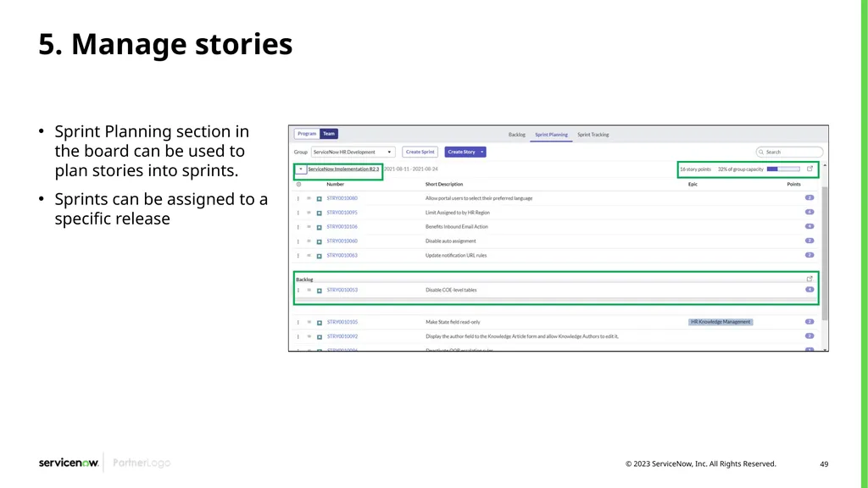Open Create Story dropdown arrow

482,152
